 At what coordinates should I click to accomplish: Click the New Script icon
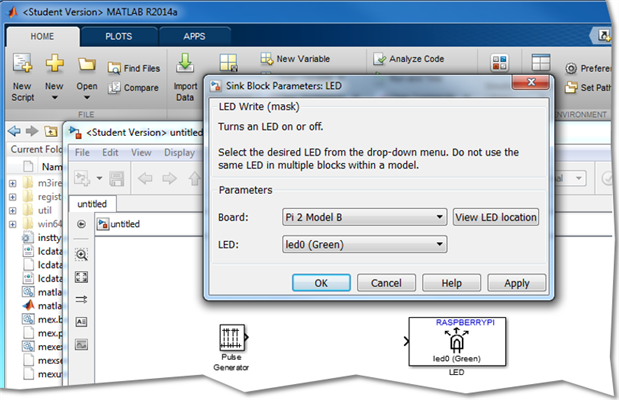pyautogui.click(x=22, y=64)
